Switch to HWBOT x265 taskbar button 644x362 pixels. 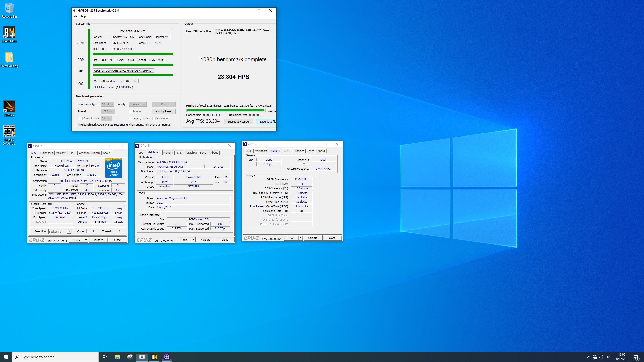[142, 357]
